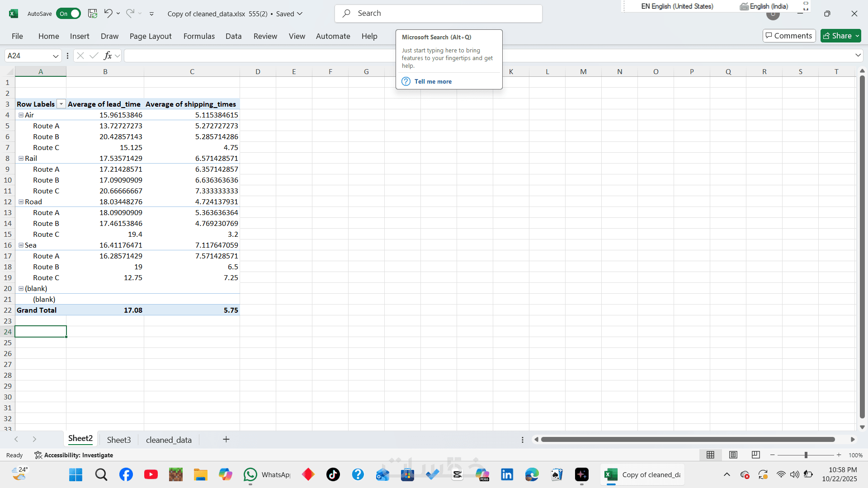Select Page Break Preview view icon

755,455
